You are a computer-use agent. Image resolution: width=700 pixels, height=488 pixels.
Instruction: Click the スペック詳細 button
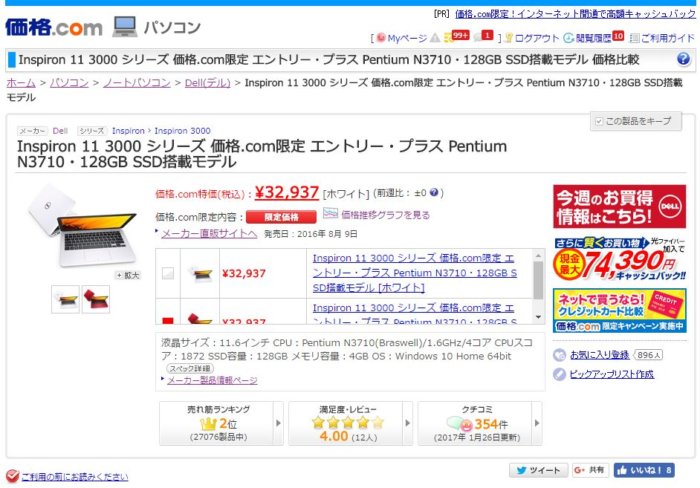point(190,369)
